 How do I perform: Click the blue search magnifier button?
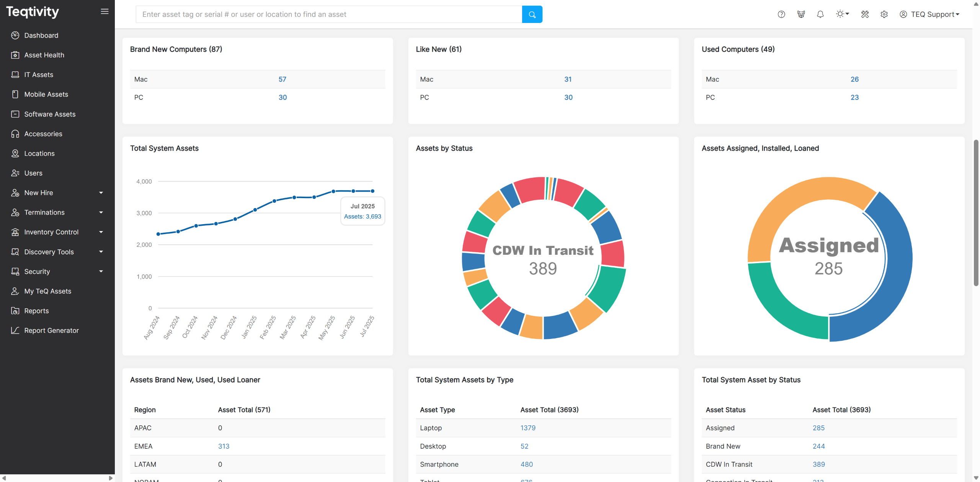[x=532, y=15]
